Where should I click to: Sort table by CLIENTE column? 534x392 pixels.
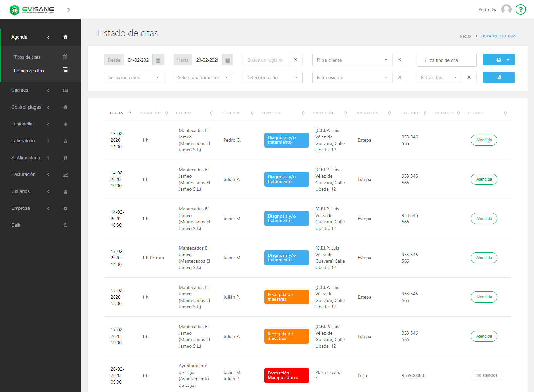point(194,113)
